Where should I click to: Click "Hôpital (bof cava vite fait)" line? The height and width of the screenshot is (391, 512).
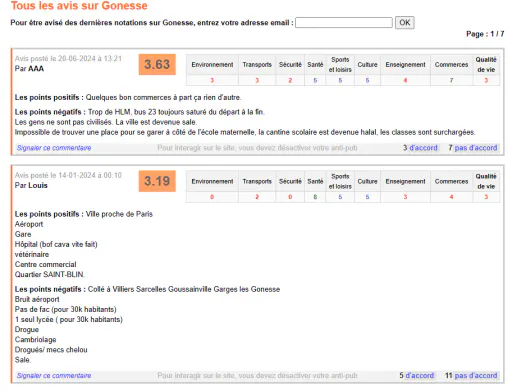56,244
